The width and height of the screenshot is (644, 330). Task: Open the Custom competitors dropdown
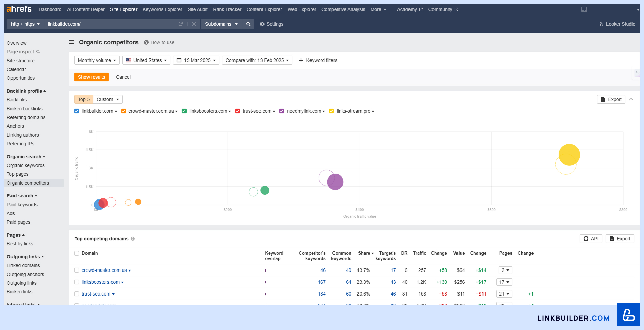click(x=108, y=99)
